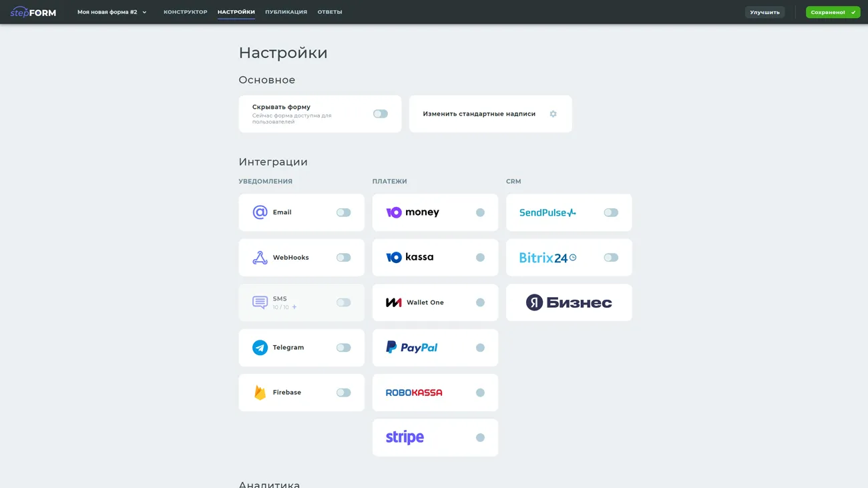Click the WebHooks integration icon
The image size is (868, 488).
click(260, 258)
